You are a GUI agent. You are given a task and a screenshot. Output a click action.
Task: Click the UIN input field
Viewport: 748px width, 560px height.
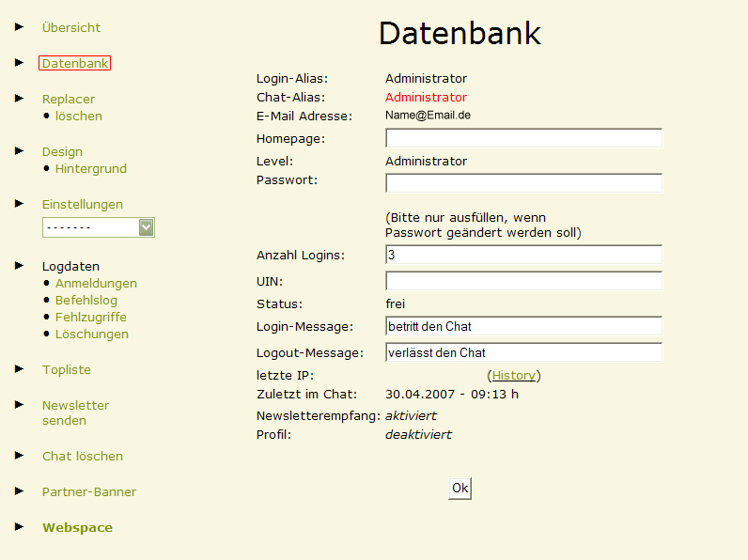(523, 281)
